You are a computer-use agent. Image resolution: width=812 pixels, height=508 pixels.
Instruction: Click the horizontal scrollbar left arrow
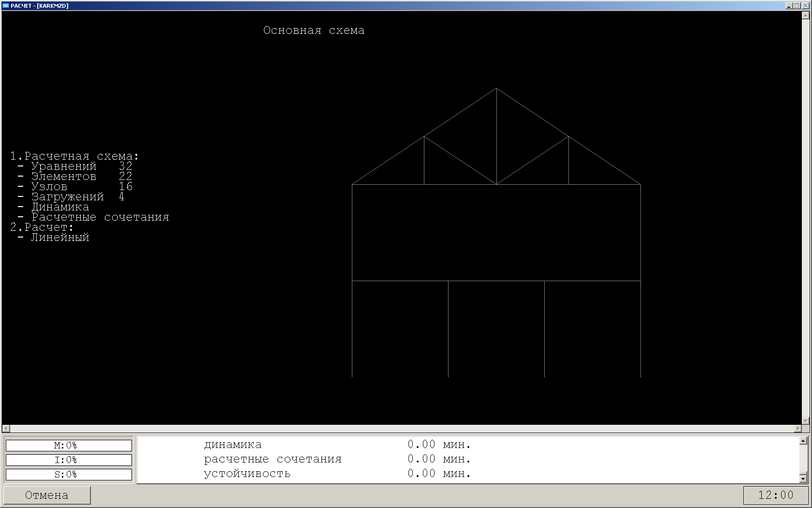[x=6, y=429]
